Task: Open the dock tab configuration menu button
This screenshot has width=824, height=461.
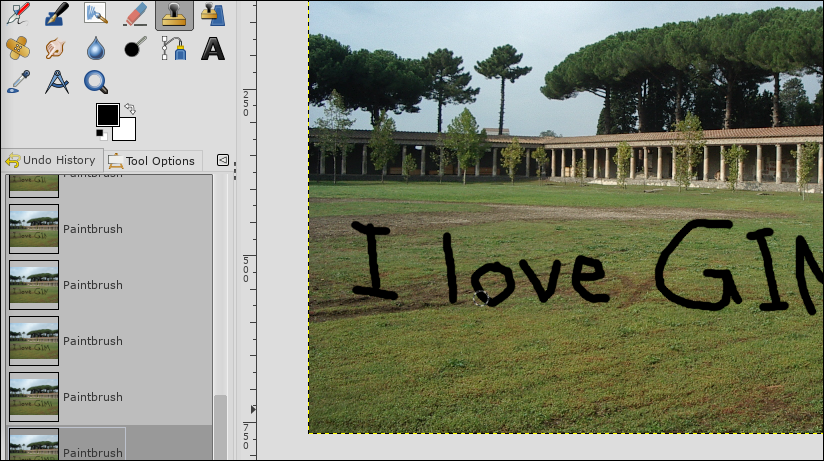Action: (223, 160)
